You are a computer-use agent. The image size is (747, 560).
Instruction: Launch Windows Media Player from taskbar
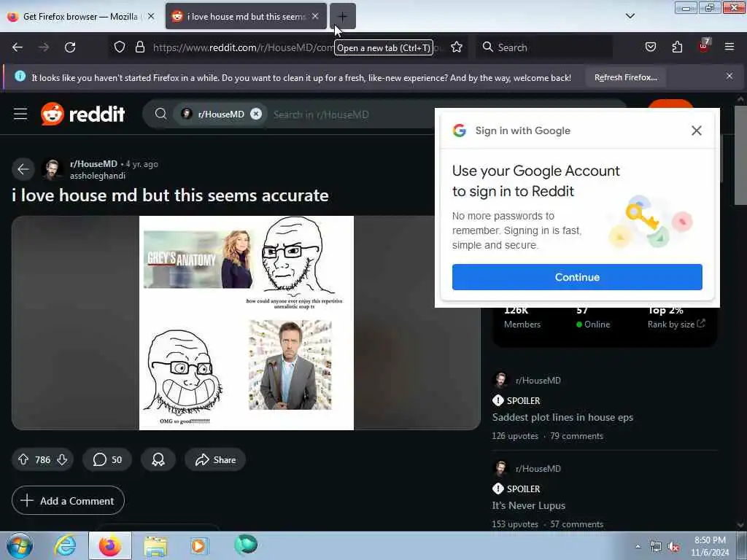pyautogui.click(x=199, y=545)
